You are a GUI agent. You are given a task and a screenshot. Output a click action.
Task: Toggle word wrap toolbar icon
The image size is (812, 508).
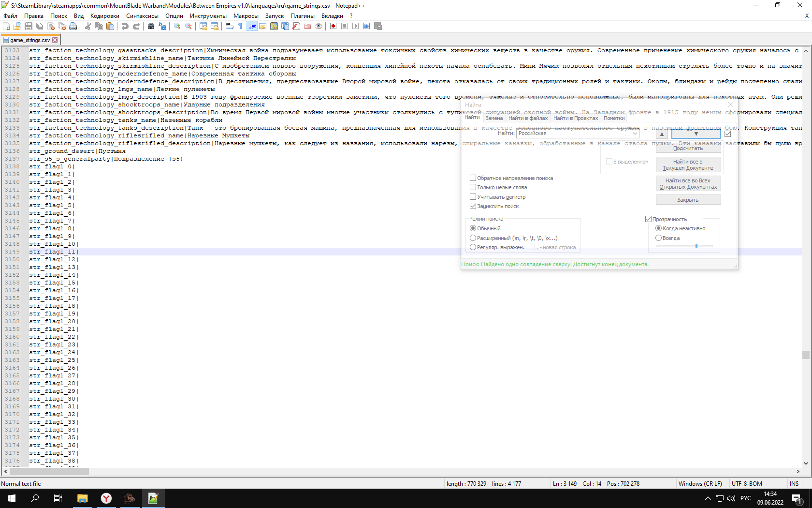click(230, 26)
